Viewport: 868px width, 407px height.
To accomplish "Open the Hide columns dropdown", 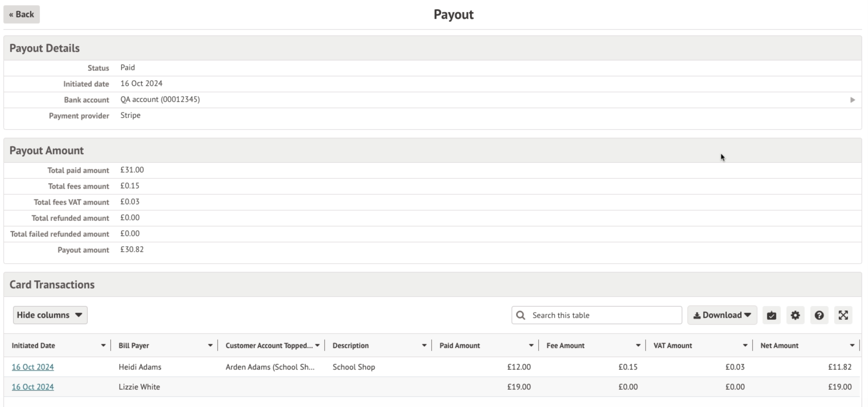I will click(50, 315).
